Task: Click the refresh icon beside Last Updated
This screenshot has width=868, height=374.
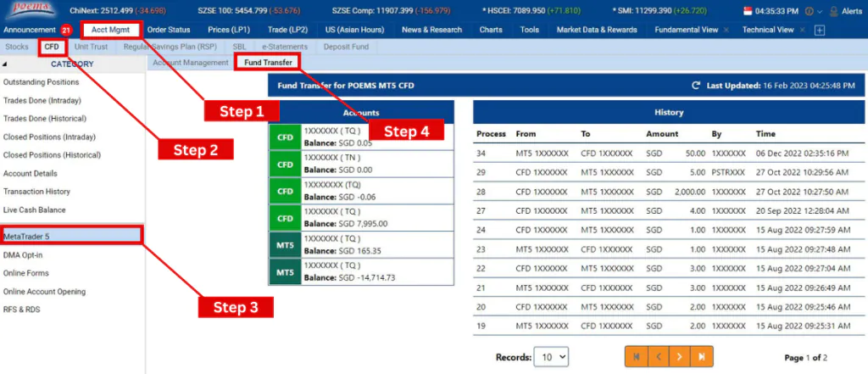Action: click(x=696, y=86)
